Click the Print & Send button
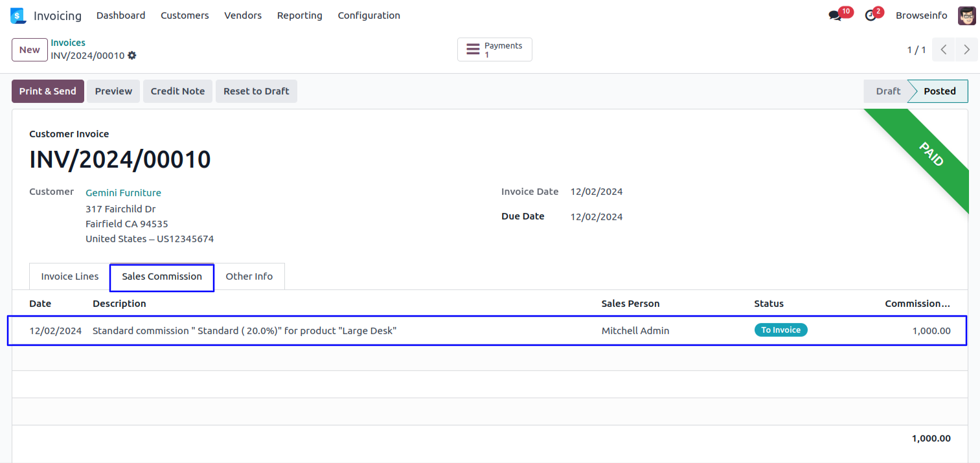 click(48, 91)
